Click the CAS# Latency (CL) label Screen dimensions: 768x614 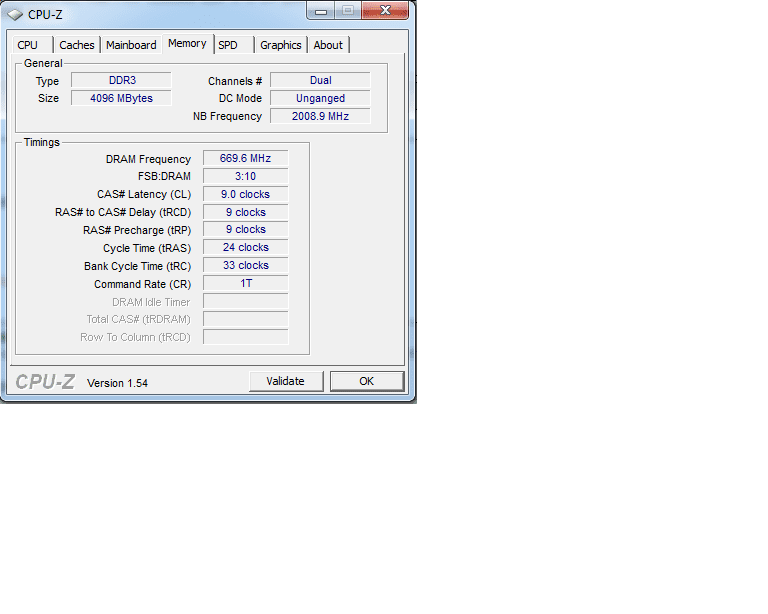pos(144,195)
